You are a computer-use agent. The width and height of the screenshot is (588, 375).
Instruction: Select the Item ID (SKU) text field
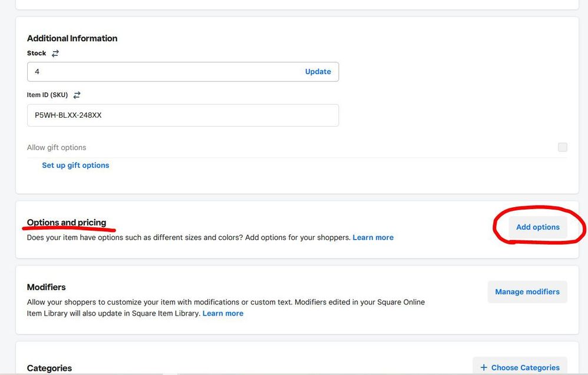183,115
